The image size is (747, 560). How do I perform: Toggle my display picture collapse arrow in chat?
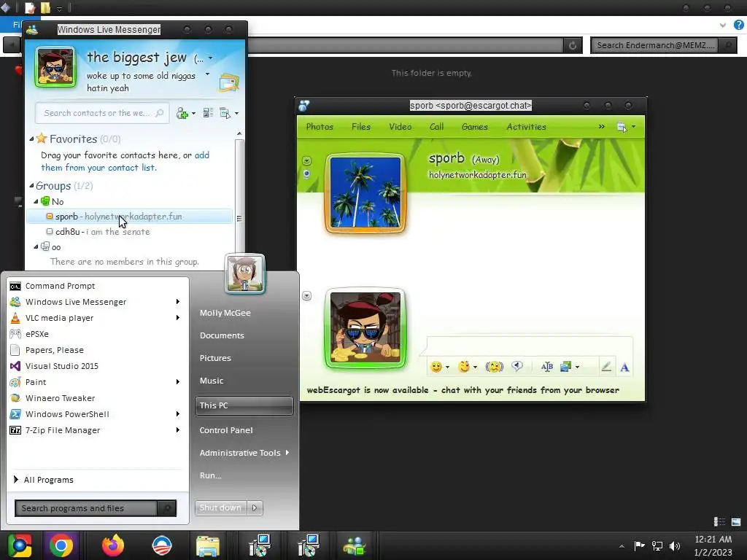(x=307, y=296)
